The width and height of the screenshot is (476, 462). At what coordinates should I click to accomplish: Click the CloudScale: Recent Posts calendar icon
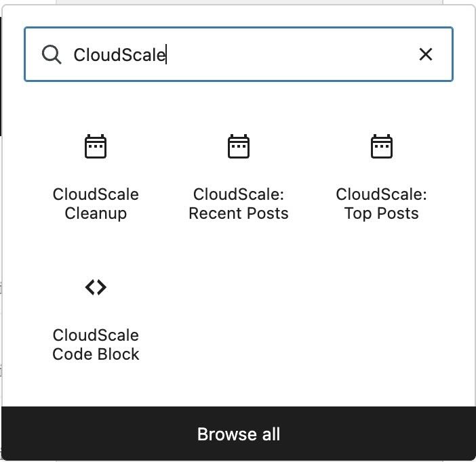(x=239, y=146)
